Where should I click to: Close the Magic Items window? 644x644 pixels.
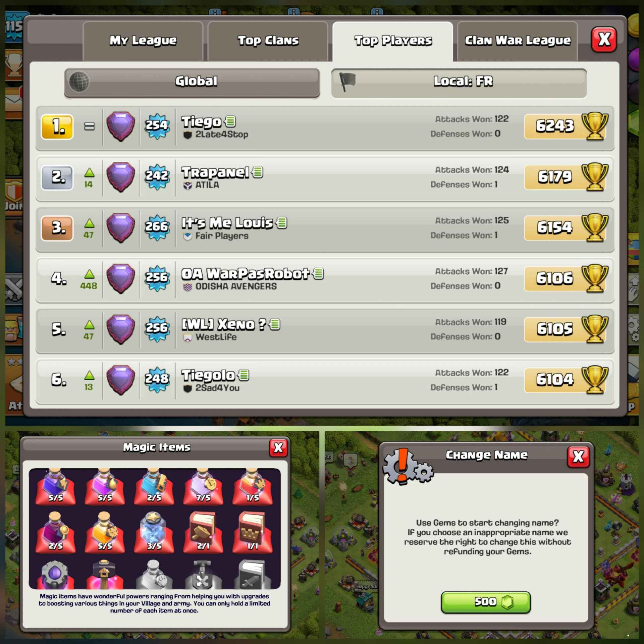click(x=278, y=447)
